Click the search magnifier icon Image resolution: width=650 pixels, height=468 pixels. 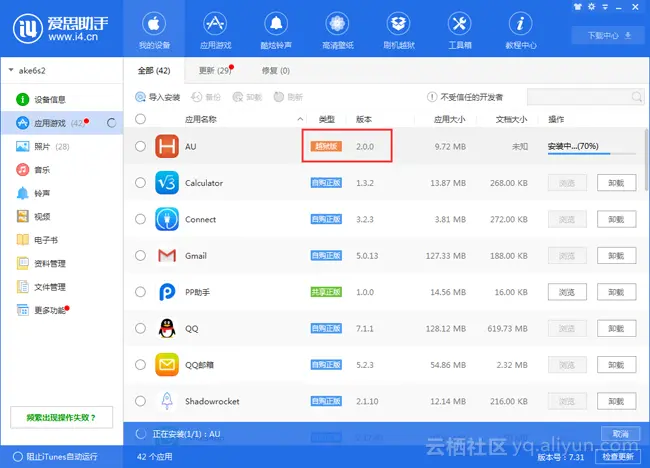tap(637, 97)
